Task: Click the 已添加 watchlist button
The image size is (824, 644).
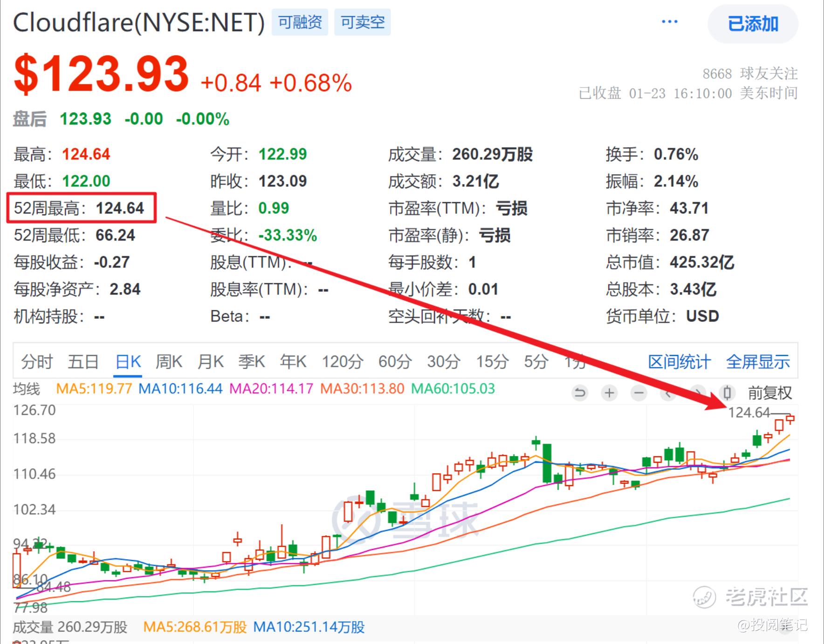Action: click(753, 24)
